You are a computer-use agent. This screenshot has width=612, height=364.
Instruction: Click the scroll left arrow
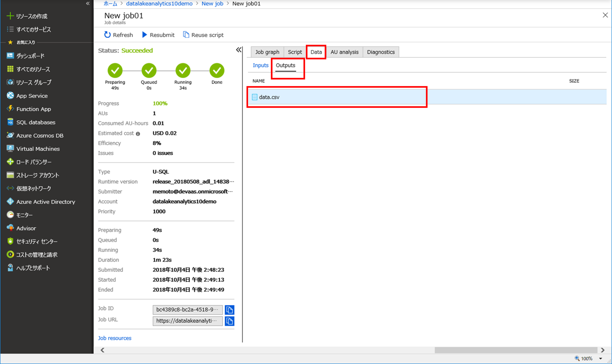tap(103, 350)
